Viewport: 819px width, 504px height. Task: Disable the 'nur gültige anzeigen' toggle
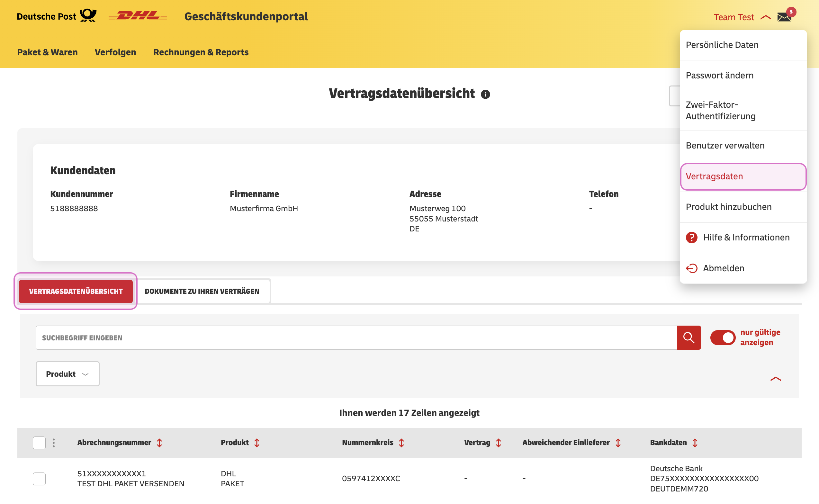(x=723, y=337)
